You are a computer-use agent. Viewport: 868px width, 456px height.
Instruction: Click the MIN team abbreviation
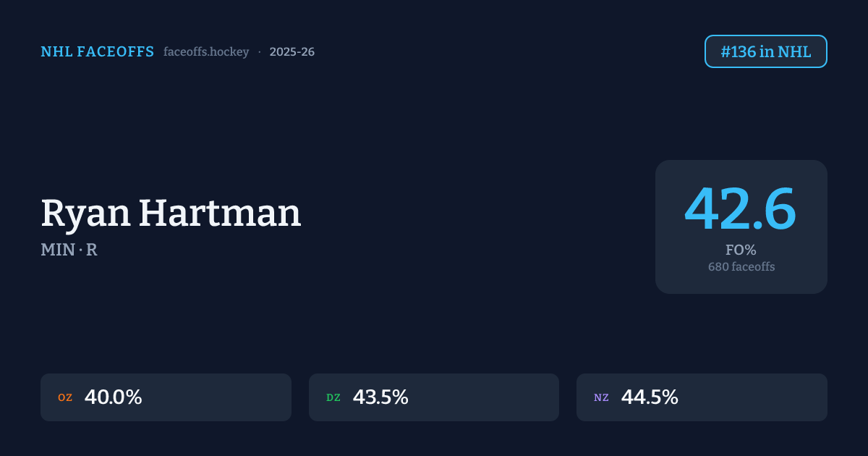(x=56, y=250)
